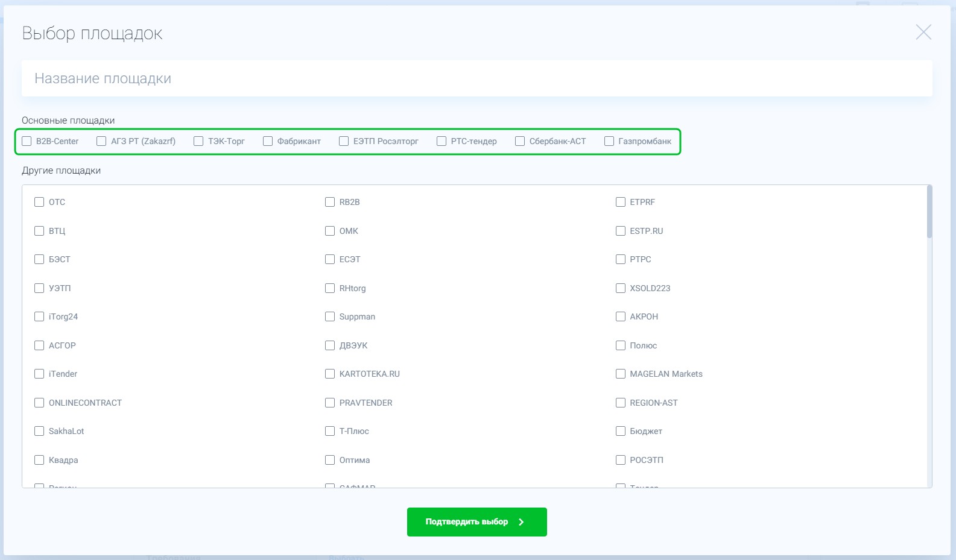Toggle the KARTOTEKA.RU checkbox

[x=330, y=374]
